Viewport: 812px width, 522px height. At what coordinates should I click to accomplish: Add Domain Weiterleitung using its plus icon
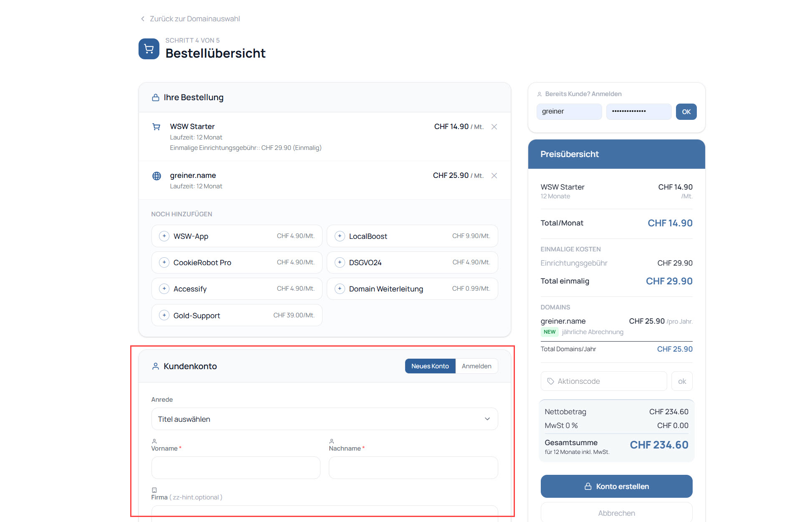340,289
